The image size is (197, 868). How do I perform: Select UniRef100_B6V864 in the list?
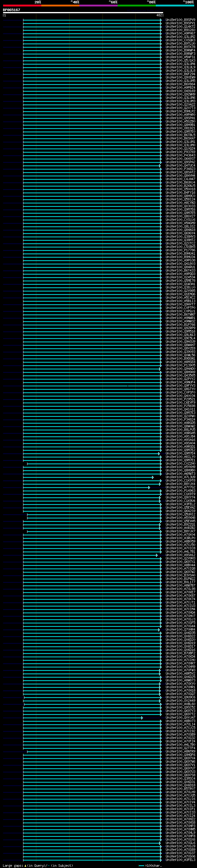point(180,84)
